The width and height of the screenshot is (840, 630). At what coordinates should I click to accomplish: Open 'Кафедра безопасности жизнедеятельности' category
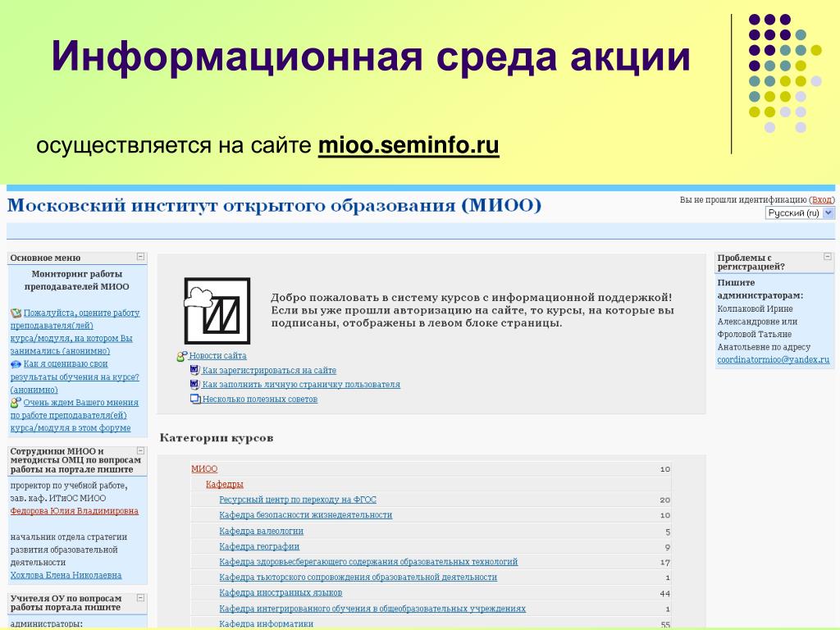tap(305, 515)
